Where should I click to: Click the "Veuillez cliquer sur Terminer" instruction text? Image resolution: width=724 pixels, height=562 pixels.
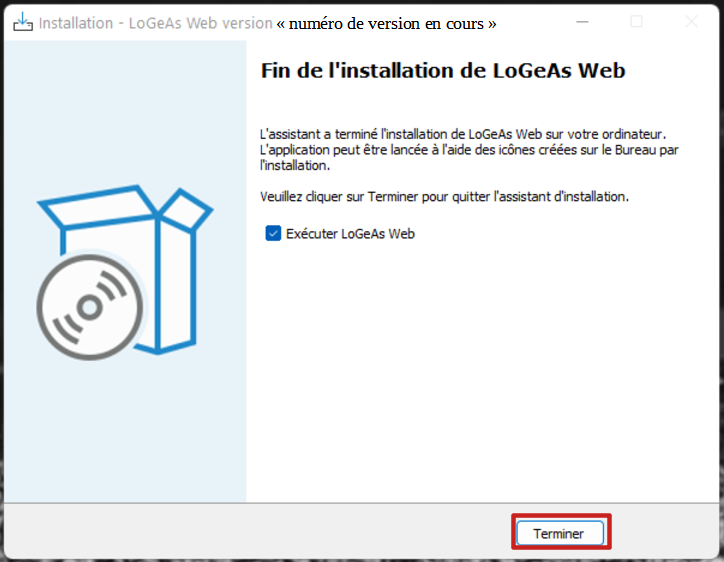[x=444, y=196]
